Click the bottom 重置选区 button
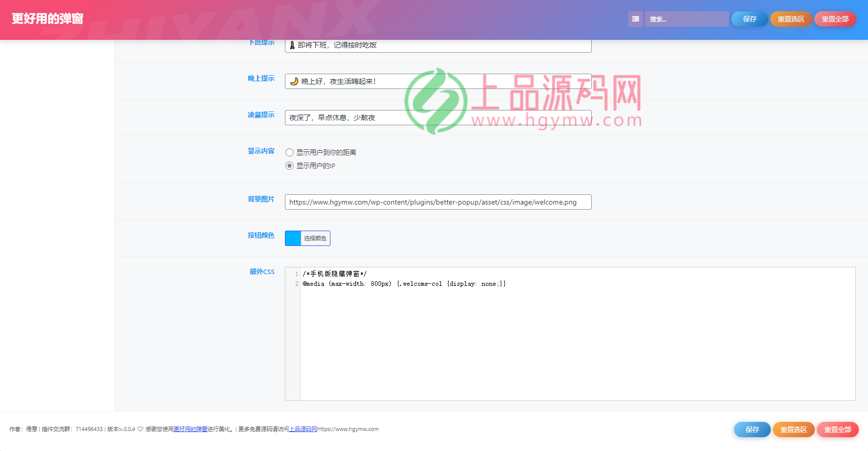 tap(793, 430)
